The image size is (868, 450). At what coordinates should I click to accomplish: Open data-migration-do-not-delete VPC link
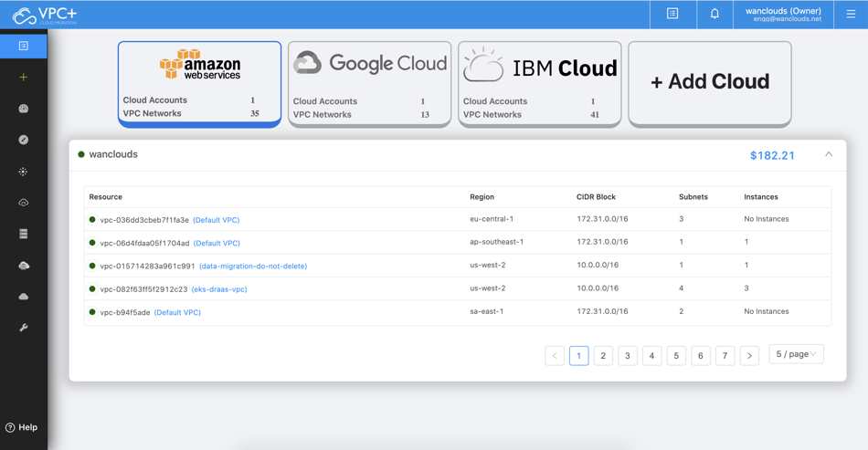[253, 267]
